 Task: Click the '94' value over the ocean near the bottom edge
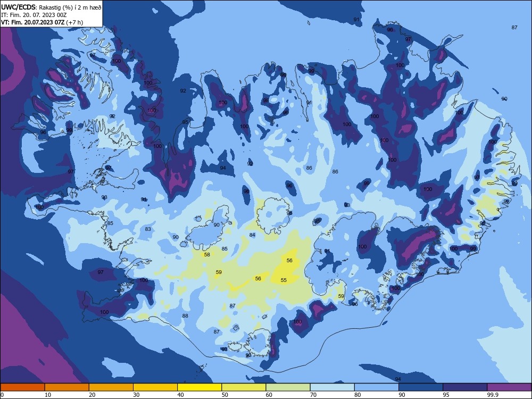[398, 379]
